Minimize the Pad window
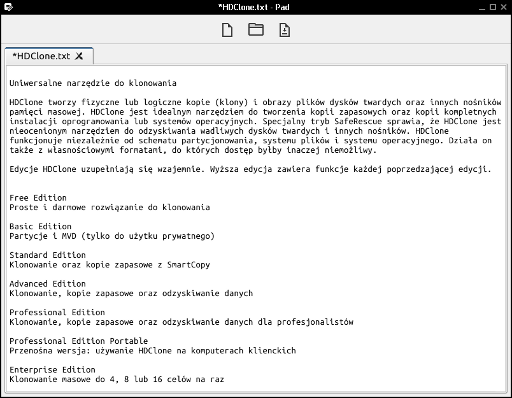Screen dimensions: 512x398 (x=482, y=7)
